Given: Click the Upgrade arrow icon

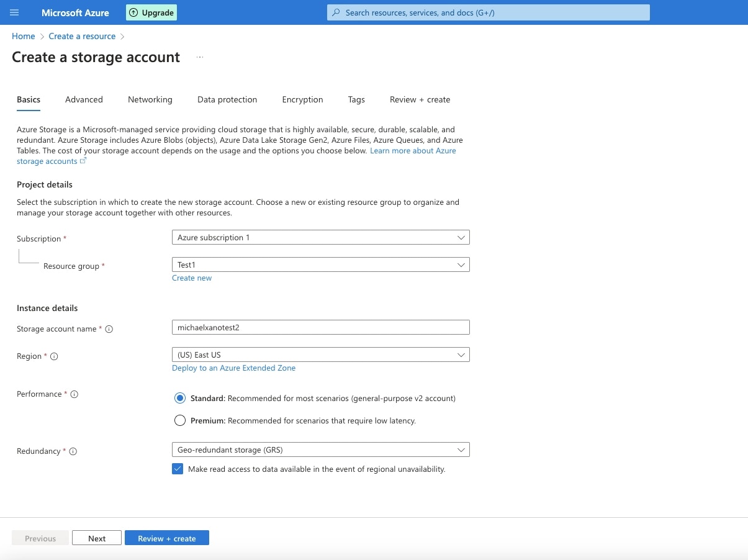Looking at the screenshot, I should 133,12.
